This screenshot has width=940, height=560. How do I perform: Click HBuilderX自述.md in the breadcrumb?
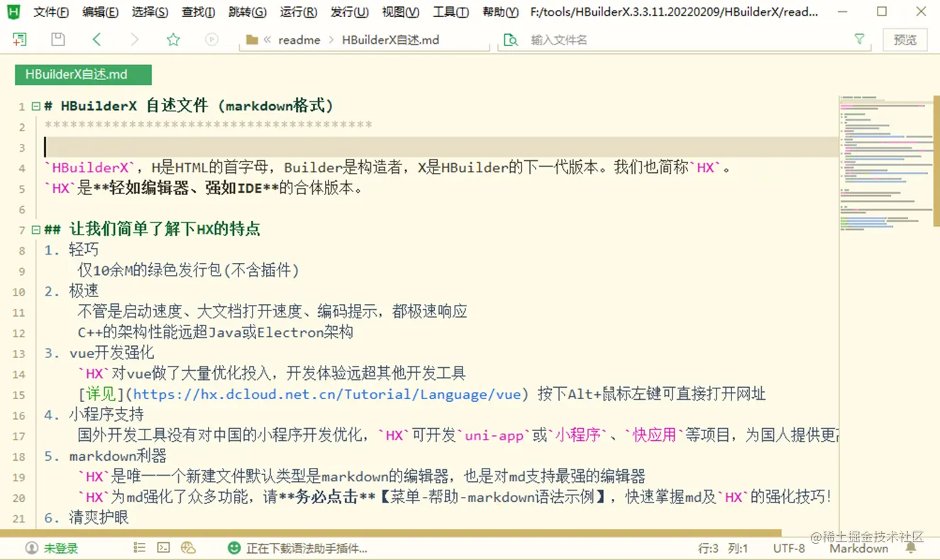[390, 40]
